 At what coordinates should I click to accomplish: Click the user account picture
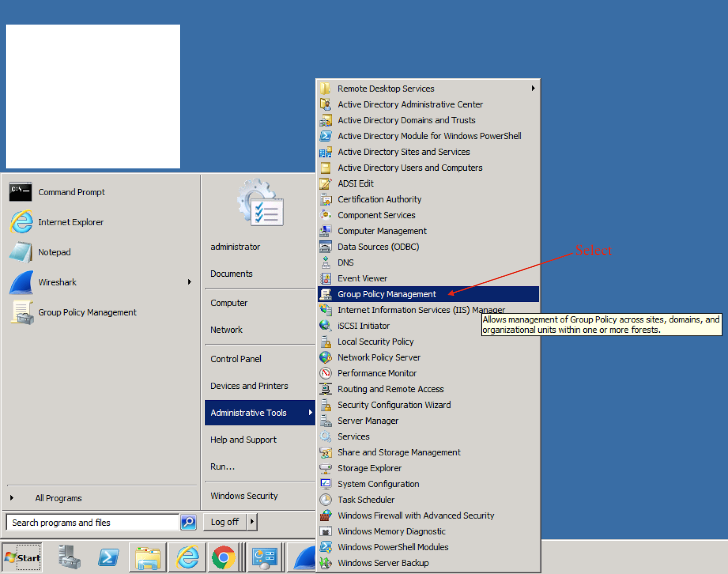tap(260, 202)
